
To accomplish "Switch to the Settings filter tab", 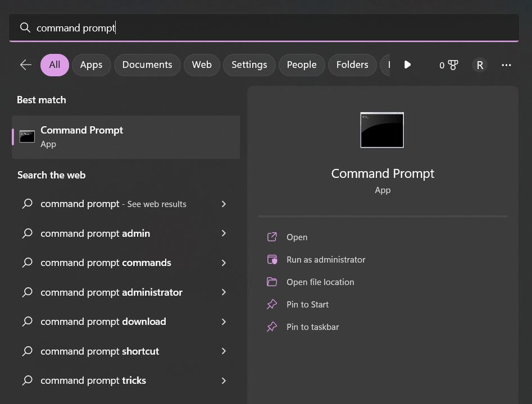I will coord(249,65).
